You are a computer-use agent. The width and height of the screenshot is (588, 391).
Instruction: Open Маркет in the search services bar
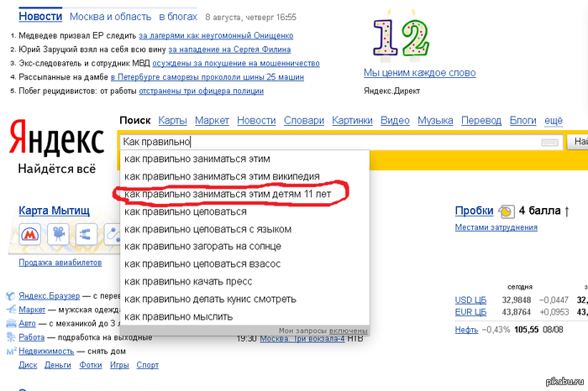click(212, 121)
